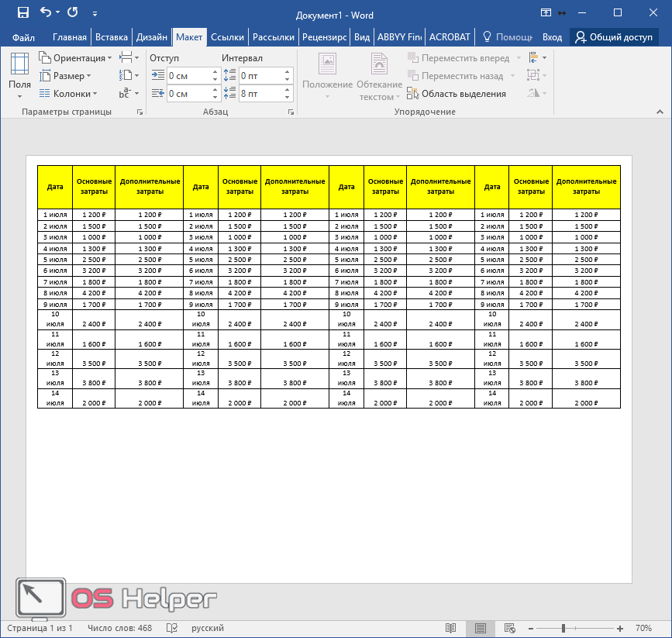This screenshot has height=638, width=672.
Task: Click the zoom slider handle
Action: coord(563,628)
